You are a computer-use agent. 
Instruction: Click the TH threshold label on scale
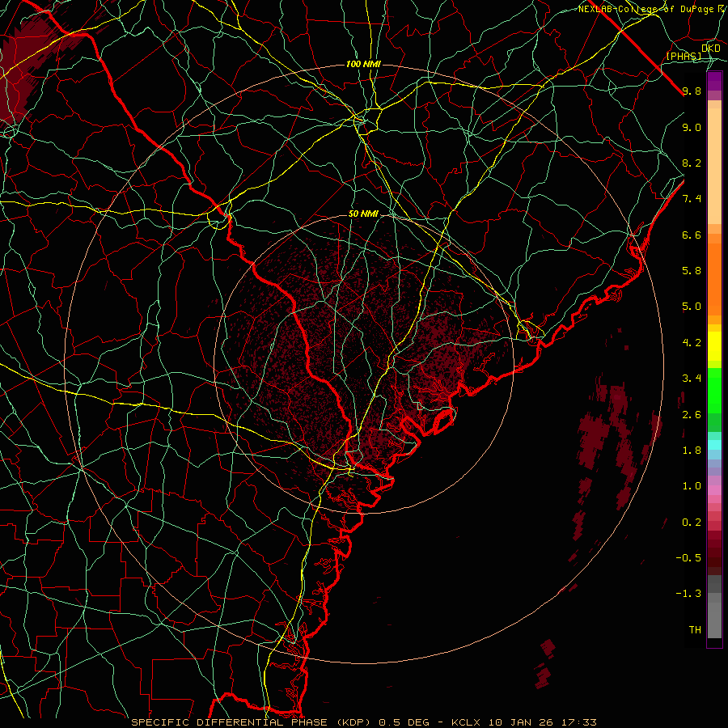click(x=695, y=630)
